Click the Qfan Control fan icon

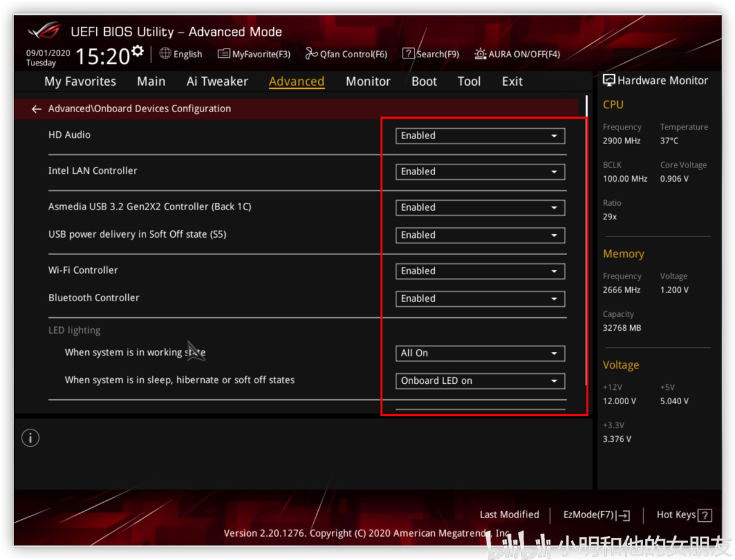click(311, 54)
